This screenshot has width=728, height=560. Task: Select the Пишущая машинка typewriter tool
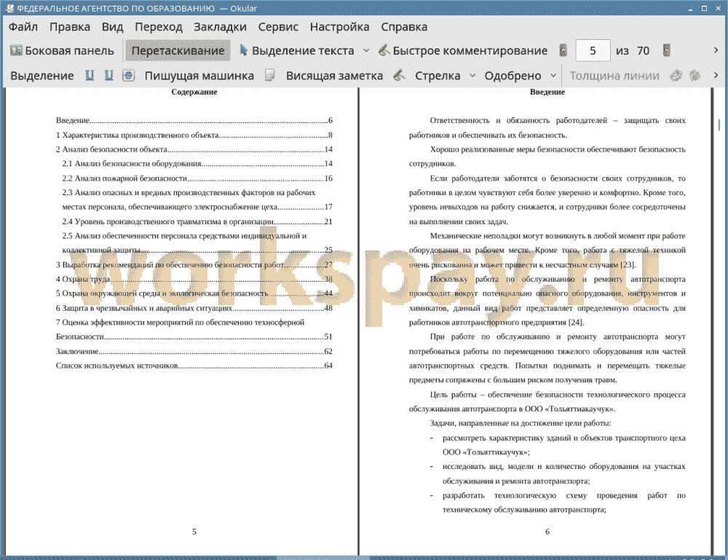(x=199, y=76)
